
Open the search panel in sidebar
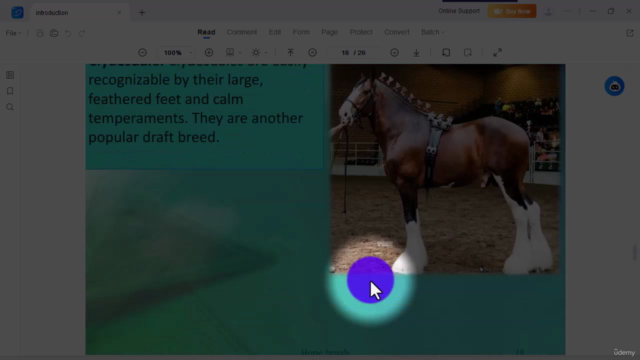pos(10,107)
